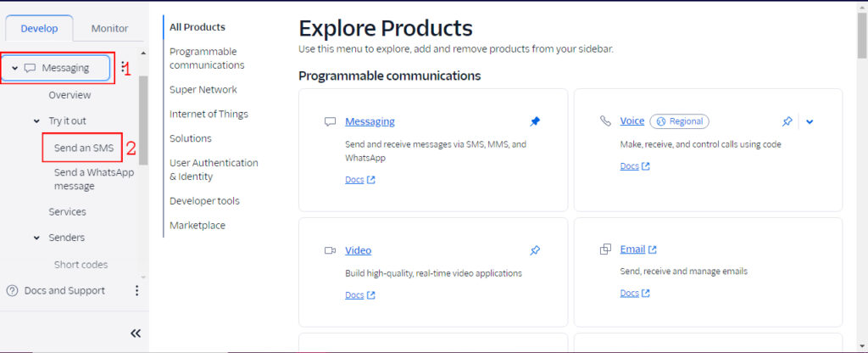Image resolution: width=868 pixels, height=353 pixels.
Task: Click the Voice phone icon
Action: tap(605, 120)
